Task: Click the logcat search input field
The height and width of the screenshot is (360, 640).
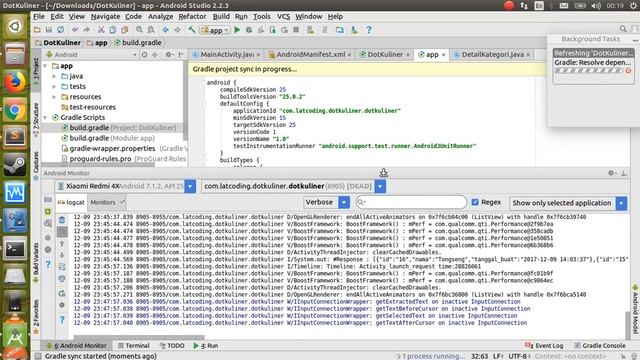Action: (x=411, y=202)
